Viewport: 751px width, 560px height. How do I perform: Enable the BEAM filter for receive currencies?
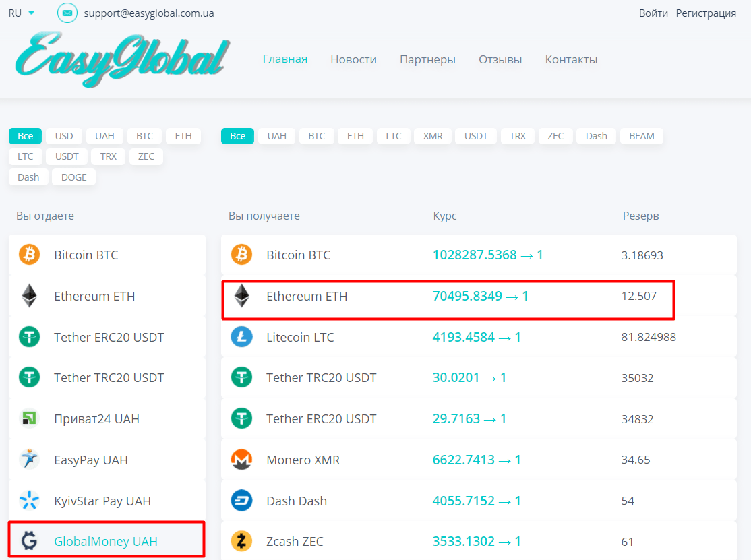click(x=641, y=136)
